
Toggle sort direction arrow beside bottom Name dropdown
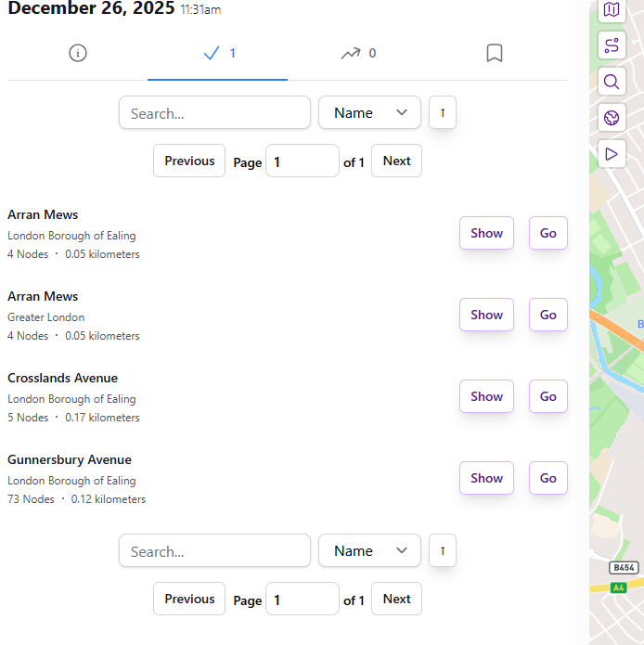(443, 551)
